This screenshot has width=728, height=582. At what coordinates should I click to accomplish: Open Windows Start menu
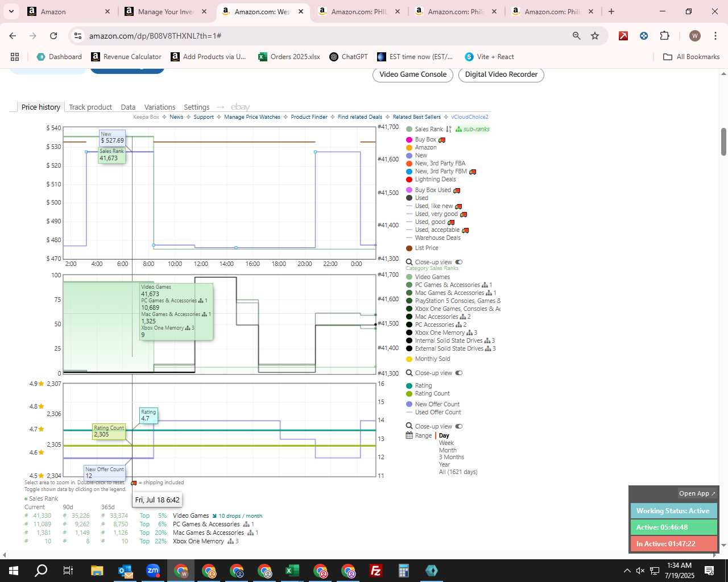click(x=14, y=571)
